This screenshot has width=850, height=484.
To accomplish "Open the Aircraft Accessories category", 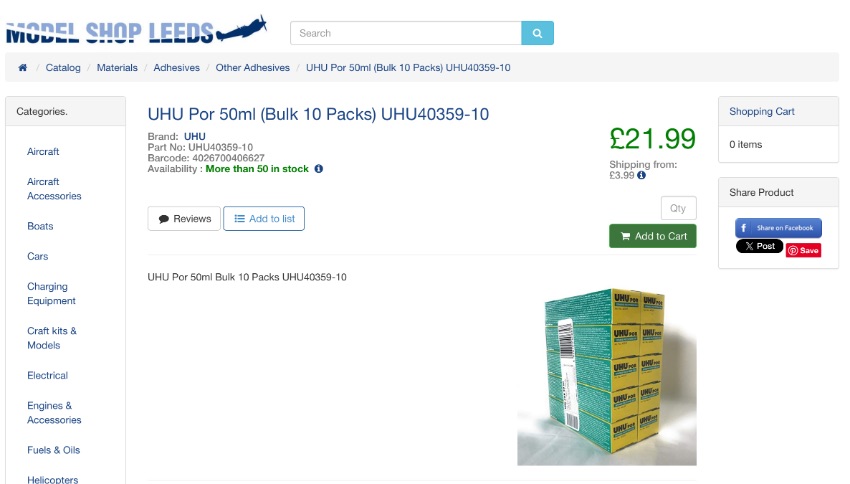I will 54,189.
